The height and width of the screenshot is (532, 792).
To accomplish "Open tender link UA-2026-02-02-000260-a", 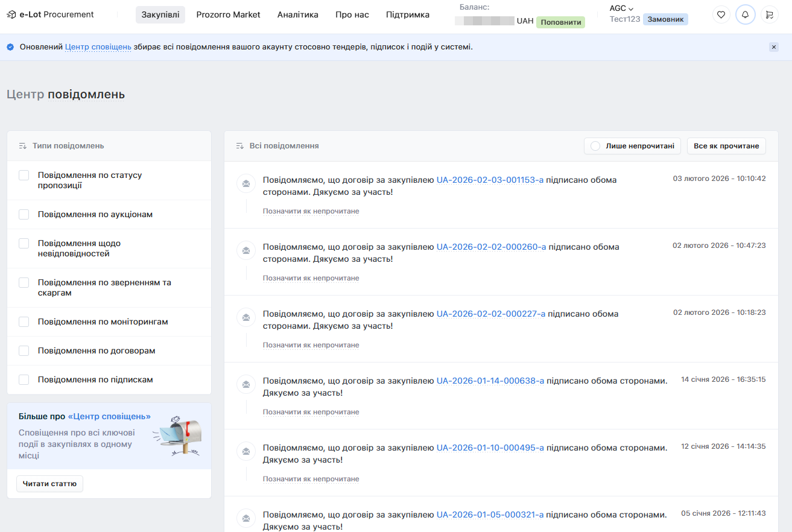I will [491, 247].
